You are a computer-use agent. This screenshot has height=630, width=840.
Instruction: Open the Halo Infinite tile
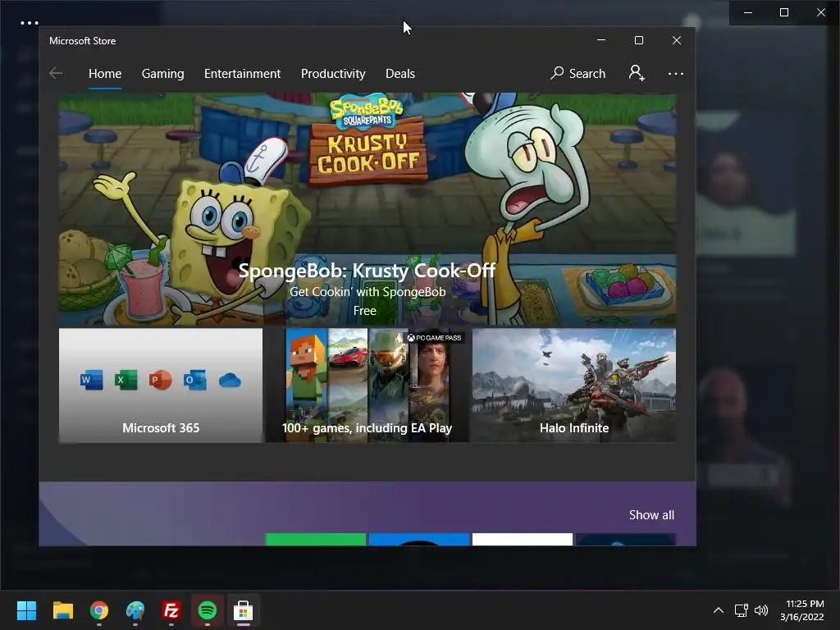tap(573, 386)
